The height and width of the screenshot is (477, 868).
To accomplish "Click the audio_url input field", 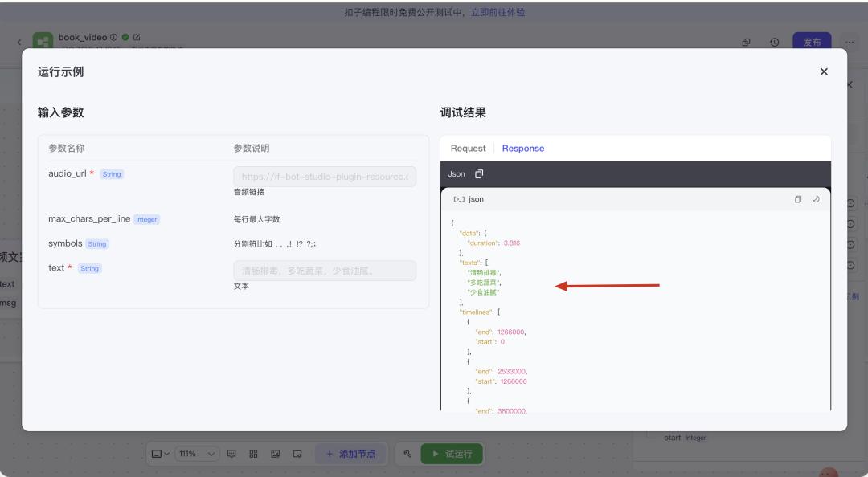I will [x=325, y=176].
